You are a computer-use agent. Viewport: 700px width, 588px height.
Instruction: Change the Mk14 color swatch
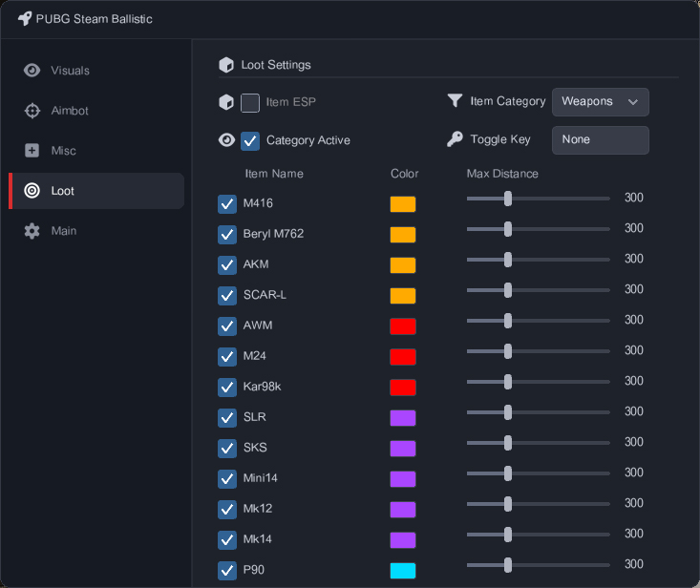403,540
